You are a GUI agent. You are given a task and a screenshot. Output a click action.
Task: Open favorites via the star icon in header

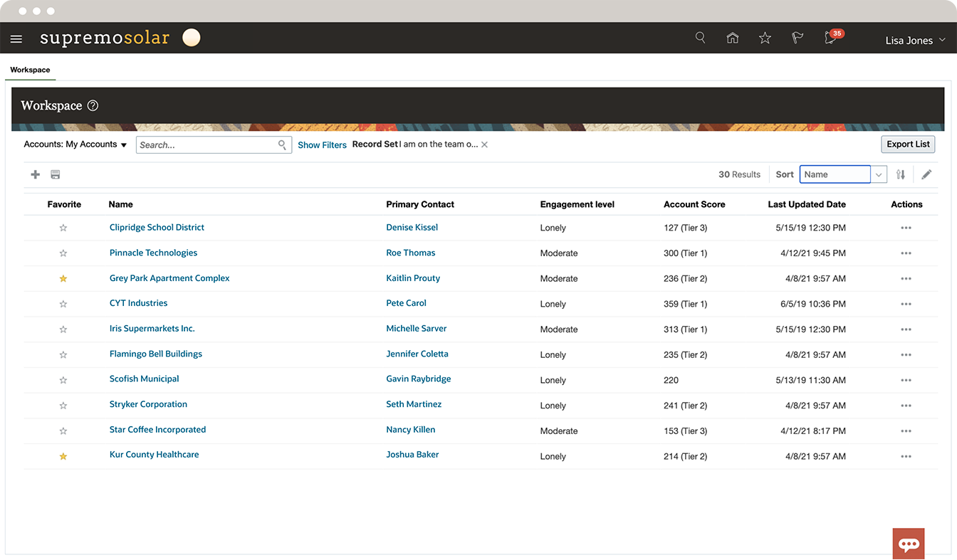click(x=765, y=38)
